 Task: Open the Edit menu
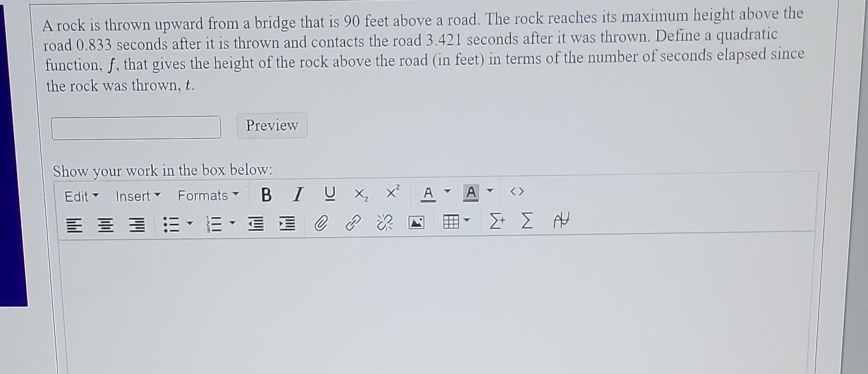[81, 196]
